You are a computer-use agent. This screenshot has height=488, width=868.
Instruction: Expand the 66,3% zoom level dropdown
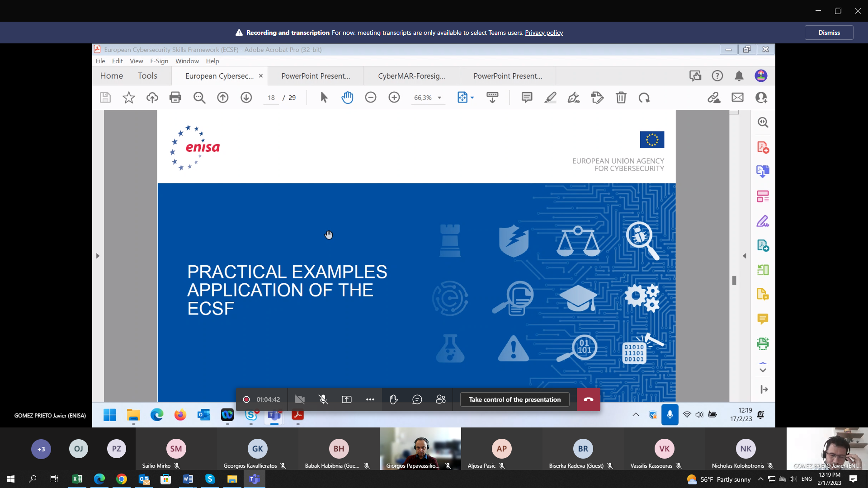pyautogui.click(x=439, y=98)
